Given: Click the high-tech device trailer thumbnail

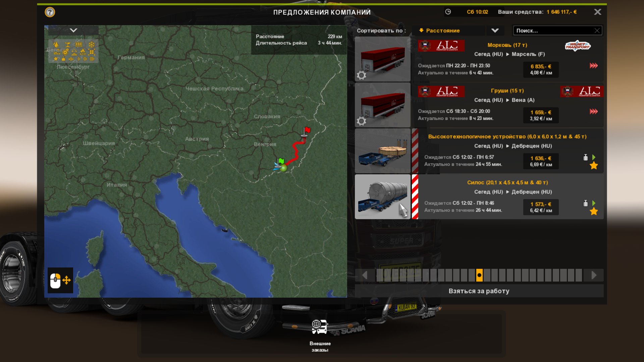Looking at the screenshot, I should (x=382, y=151).
